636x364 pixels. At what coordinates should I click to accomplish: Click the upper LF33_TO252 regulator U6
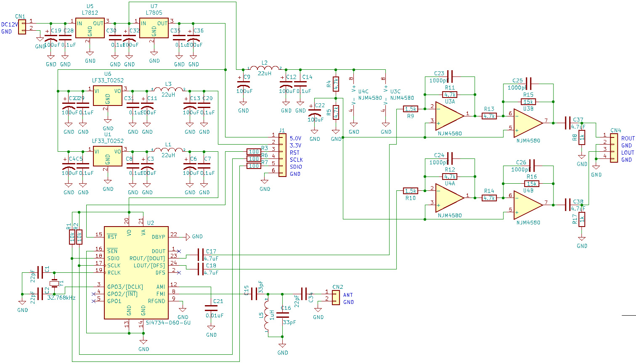point(108,95)
